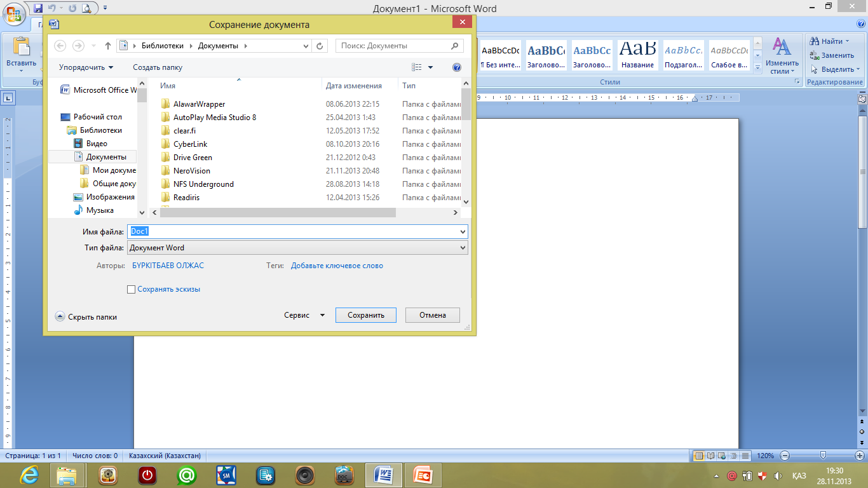Open the Тип файла dropdown
Image resolution: width=868 pixels, height=488 pixels.
[297, 248]
